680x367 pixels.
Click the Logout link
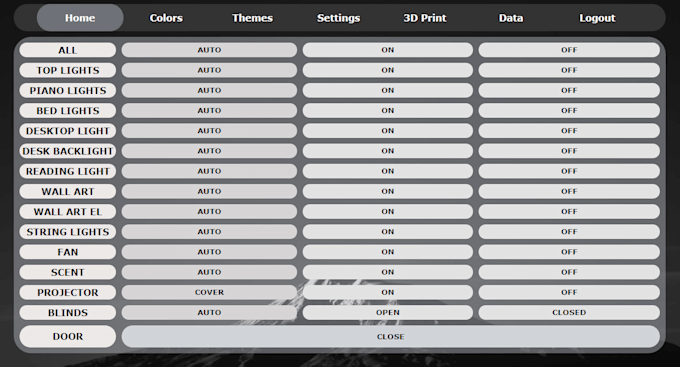(x=597, y=18)
